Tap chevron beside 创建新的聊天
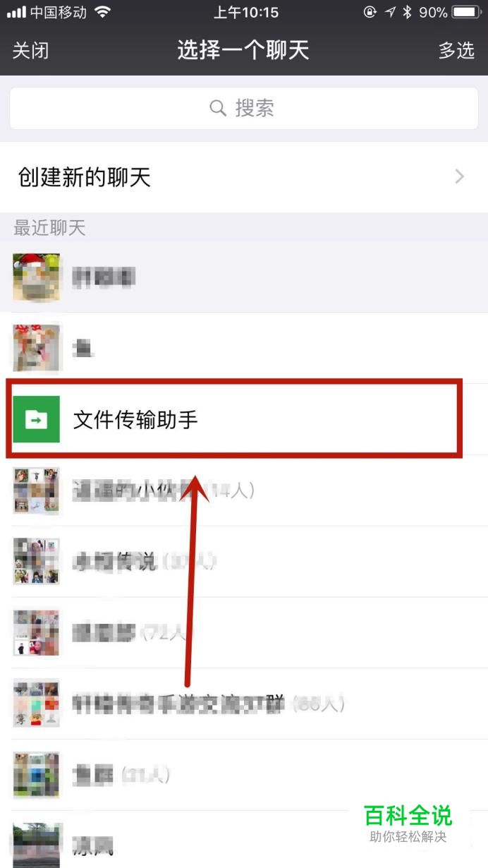This screenshot has height=868, width=488. pyautogui.click(x=460, y=177)
